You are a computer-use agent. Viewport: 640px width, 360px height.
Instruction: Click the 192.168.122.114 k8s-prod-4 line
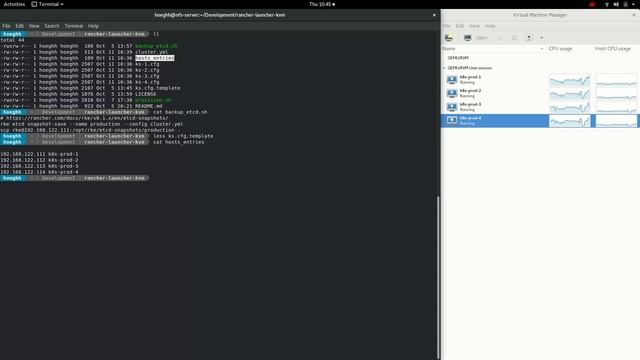[x=39, y=172]
